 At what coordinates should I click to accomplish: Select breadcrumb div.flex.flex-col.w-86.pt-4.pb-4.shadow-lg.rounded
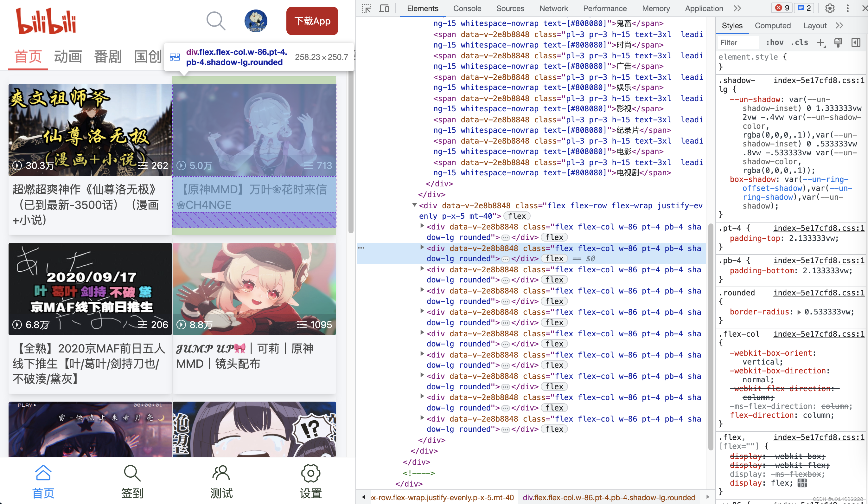609,497
